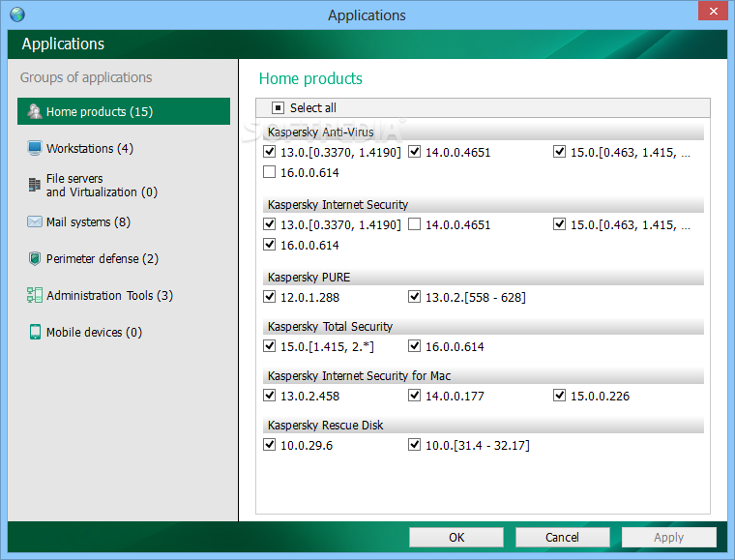
Task: Uncheck Total Security 16.0.0.614 checkbox
Action: coord(414,346)
